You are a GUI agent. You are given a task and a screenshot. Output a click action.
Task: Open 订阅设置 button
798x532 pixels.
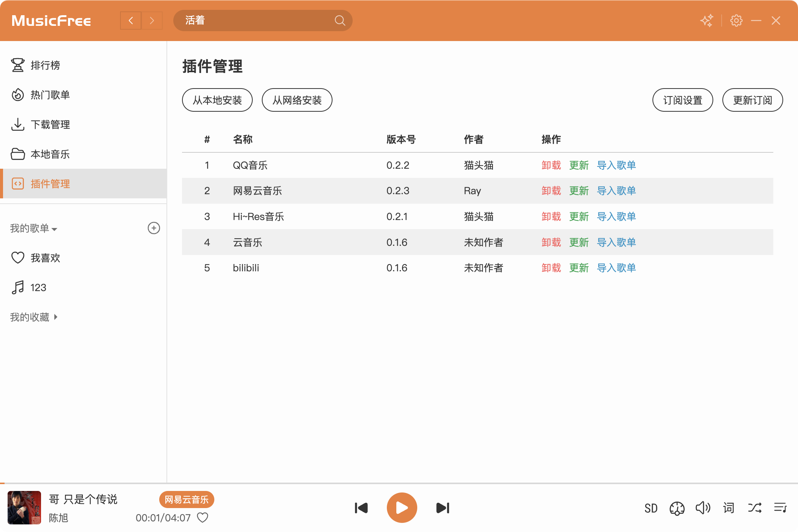[683, 100]
